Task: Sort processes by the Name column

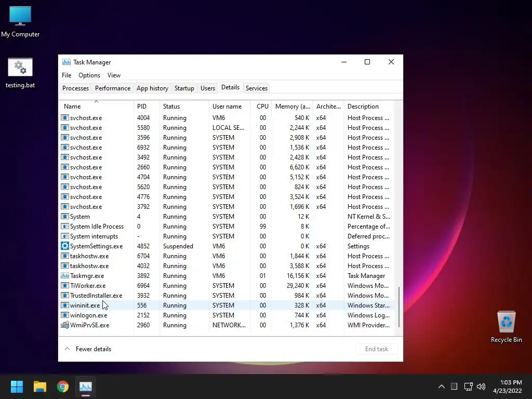Action: pos(96,106)
